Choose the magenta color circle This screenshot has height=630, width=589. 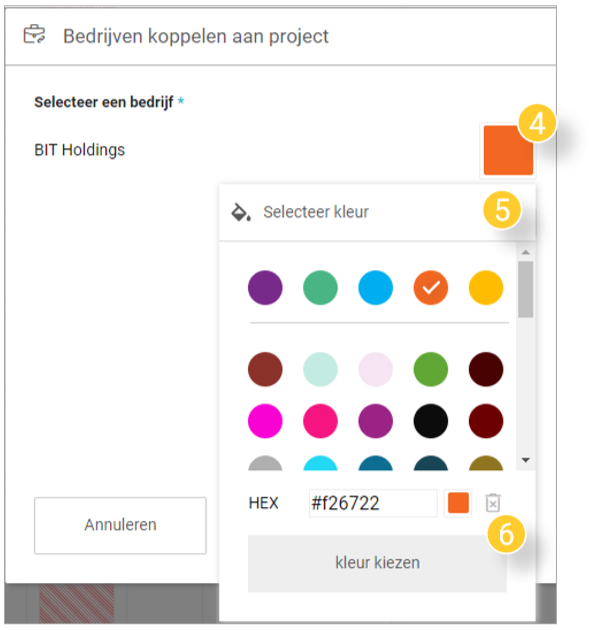[265, 421]
